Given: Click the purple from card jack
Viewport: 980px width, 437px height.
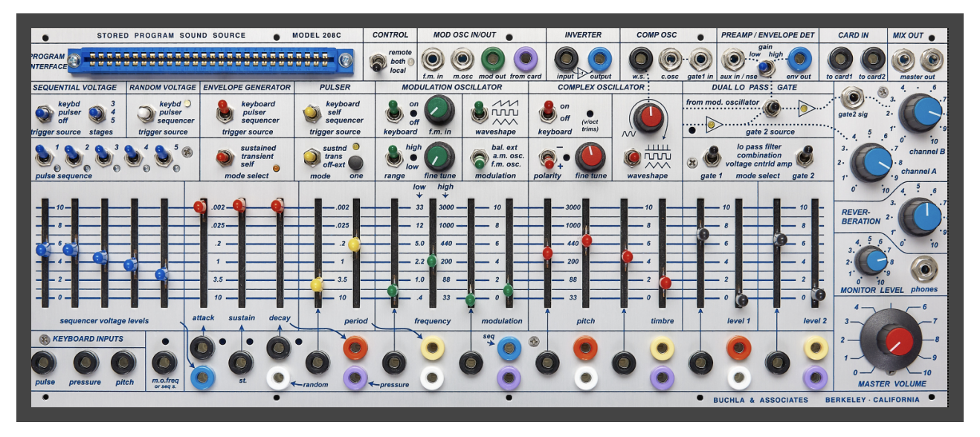Looking at the screenshot, I should click(526, 59).
